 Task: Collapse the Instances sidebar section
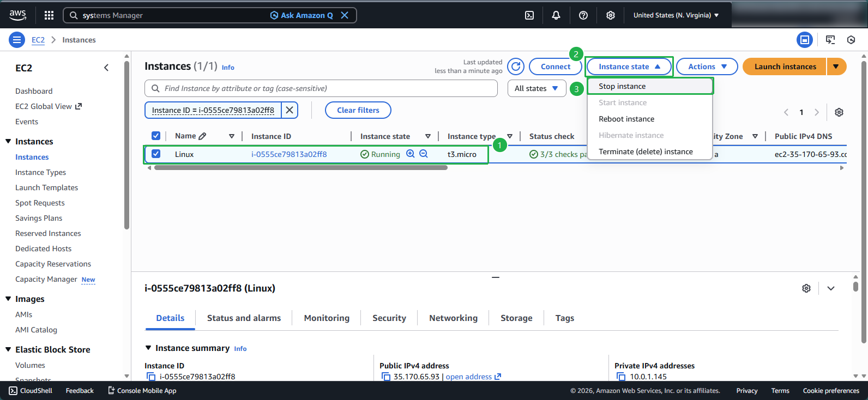click(x=8, y=141)
